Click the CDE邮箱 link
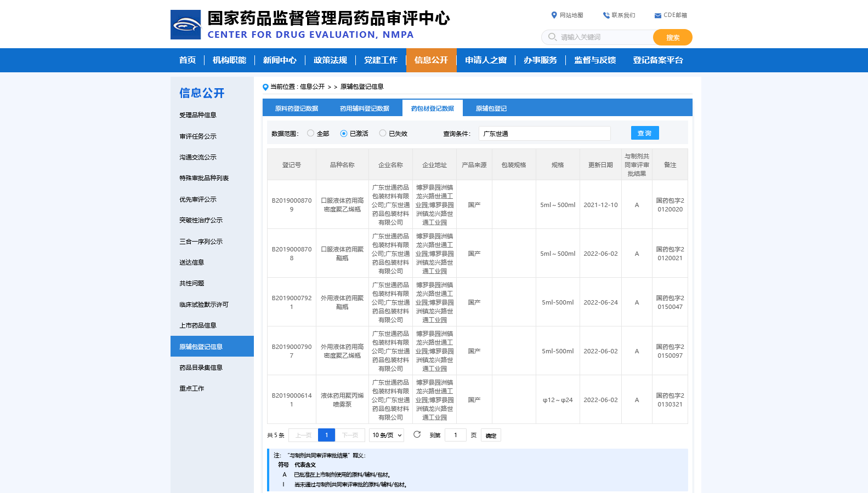 click(x=675, y=15)
